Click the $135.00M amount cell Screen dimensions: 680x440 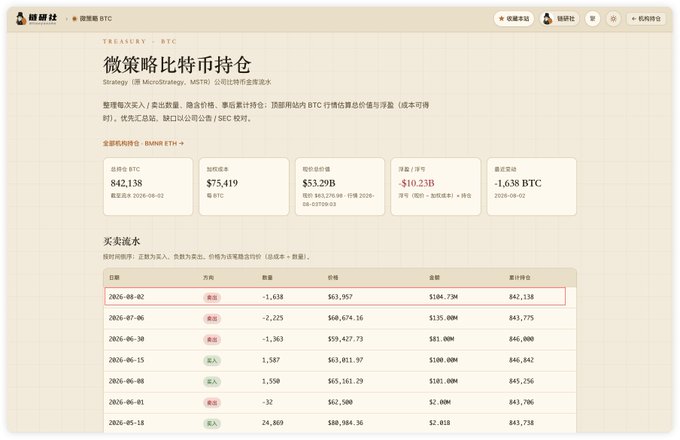click(x=443, y=318)
